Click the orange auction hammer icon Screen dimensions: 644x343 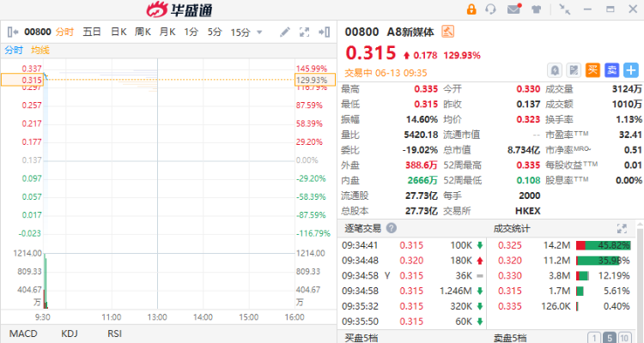click(447, 32)
